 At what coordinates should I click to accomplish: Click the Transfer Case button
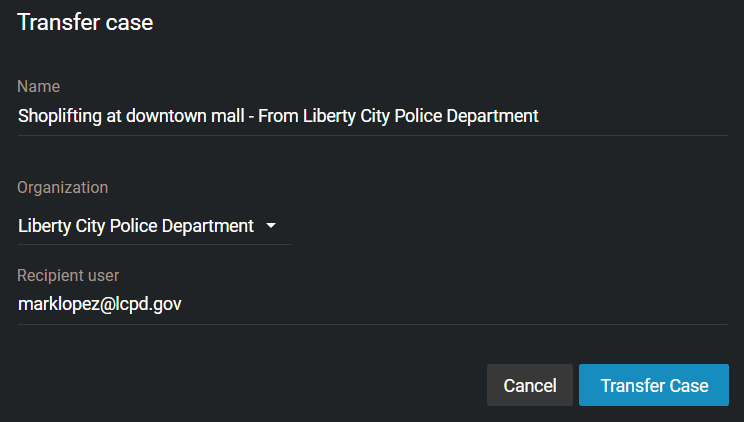point(654,385)
